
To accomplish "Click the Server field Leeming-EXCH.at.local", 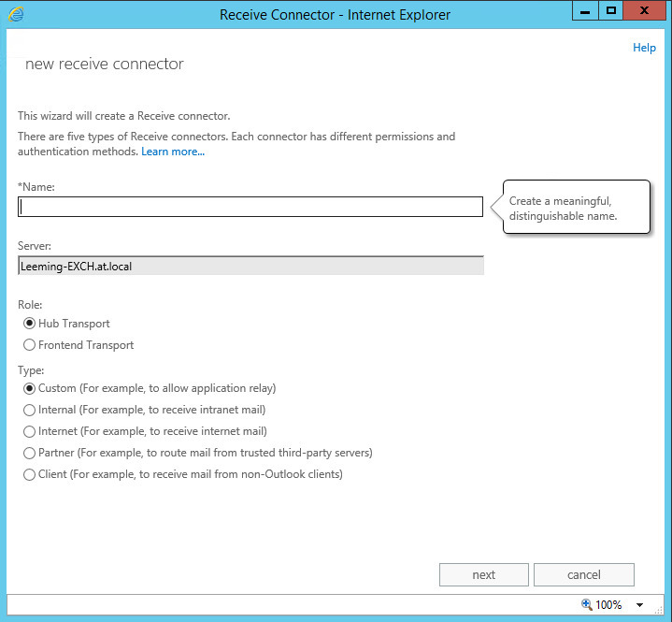I will click(x=250, y=266).
